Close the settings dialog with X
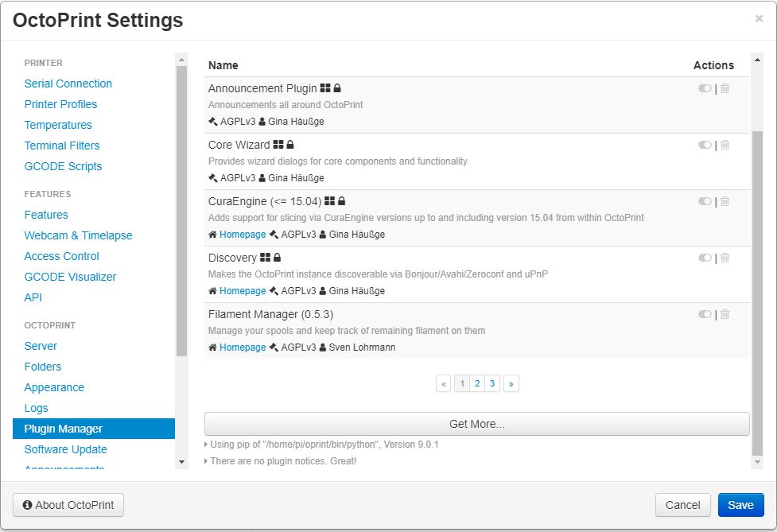Screen dimensions: 777x532 pos(759,19)
